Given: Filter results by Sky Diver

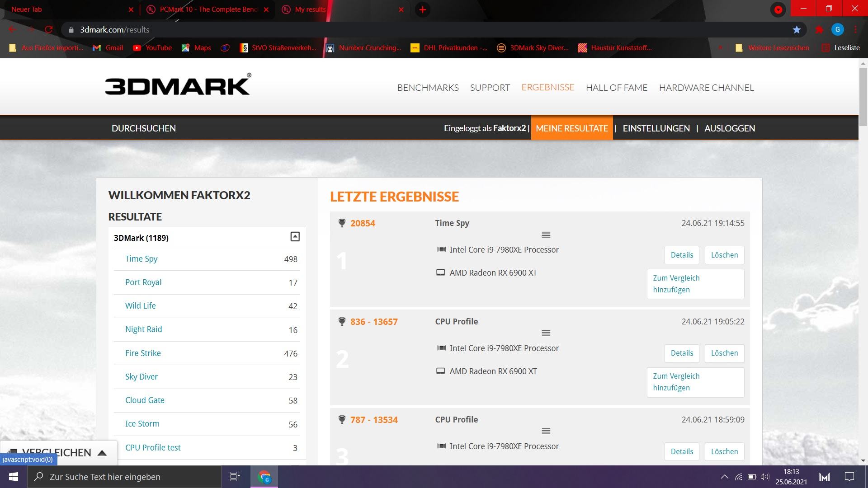Looking at the screenshot, I should (x=142, y=377).
